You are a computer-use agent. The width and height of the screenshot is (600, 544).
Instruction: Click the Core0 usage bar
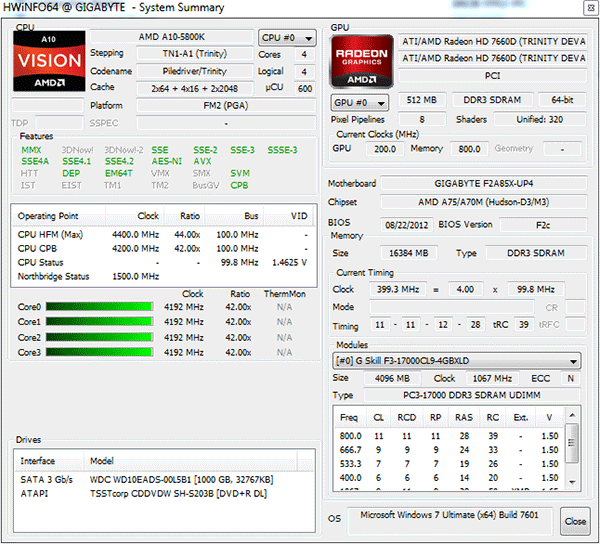[99, 307]
